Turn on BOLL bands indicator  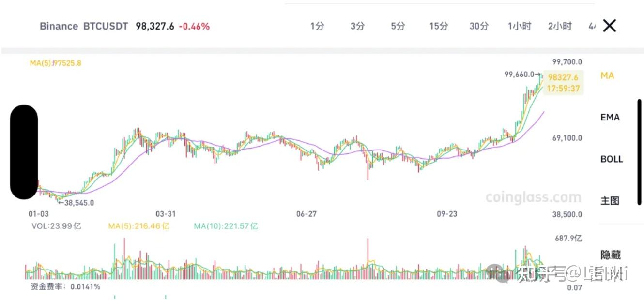click(x=612, y=159)
